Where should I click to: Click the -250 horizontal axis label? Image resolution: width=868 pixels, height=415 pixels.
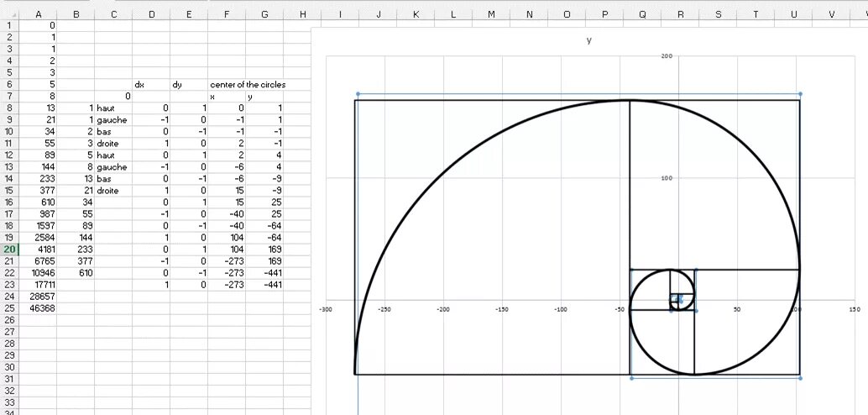click(384, 310)
